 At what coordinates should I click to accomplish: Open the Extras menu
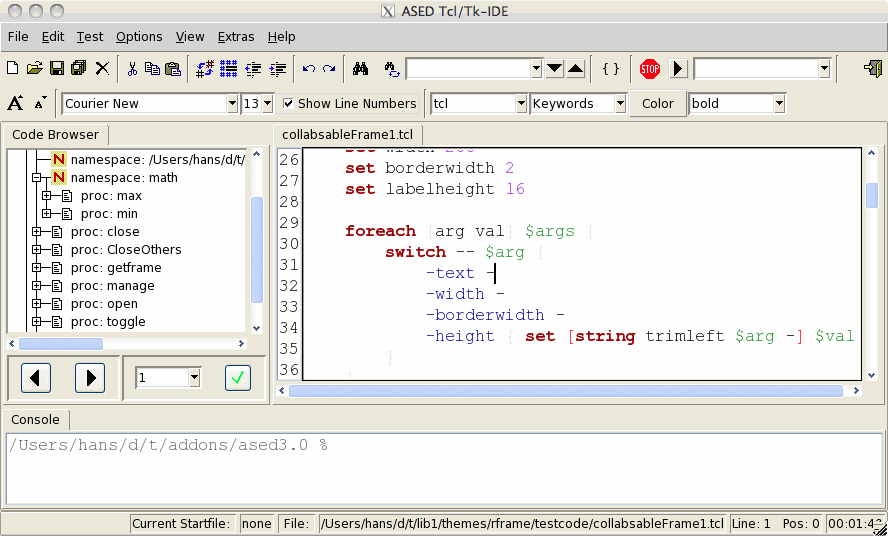click(236, 37)
